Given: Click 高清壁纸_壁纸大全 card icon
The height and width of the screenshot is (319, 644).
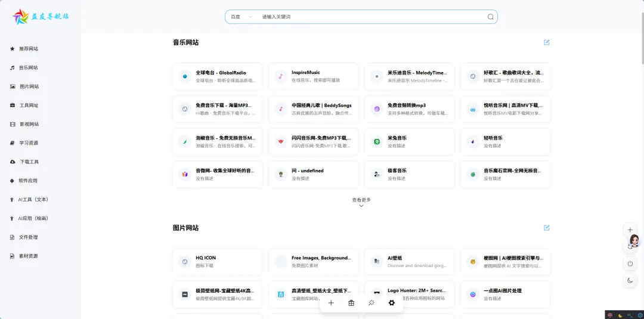Looking at the screenshot, I should 281,295.
